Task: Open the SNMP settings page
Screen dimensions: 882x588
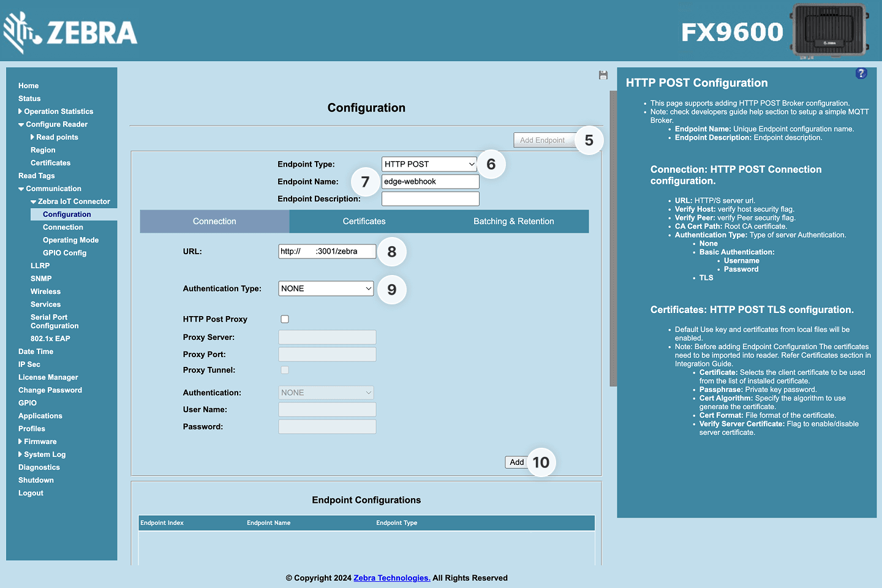Action: (x=41, y=279)
